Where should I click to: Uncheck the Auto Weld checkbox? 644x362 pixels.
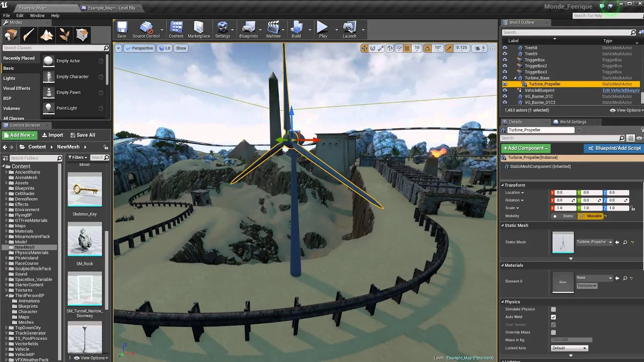[553, 317]
